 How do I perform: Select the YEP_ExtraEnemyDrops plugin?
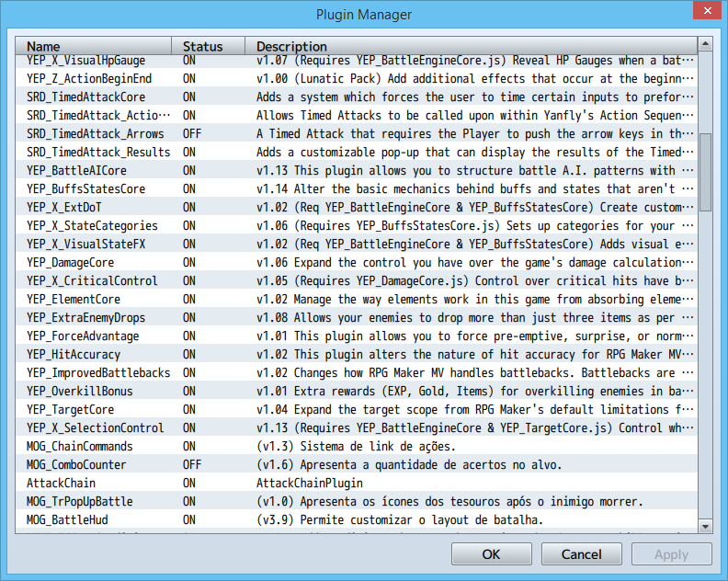tap(356, 318)
